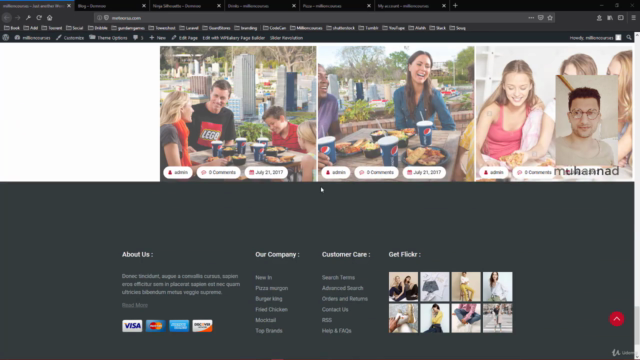The width and height of the screenshot is (640, 360).
Task: Go to the browser home page
Action: [x=50, y=18]
